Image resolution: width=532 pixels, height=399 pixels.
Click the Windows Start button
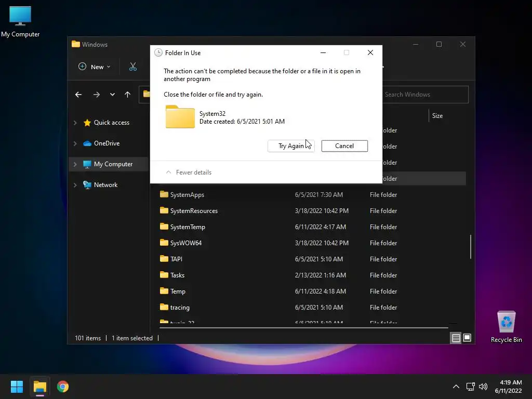pyautogui.click(x=17, y=387)
